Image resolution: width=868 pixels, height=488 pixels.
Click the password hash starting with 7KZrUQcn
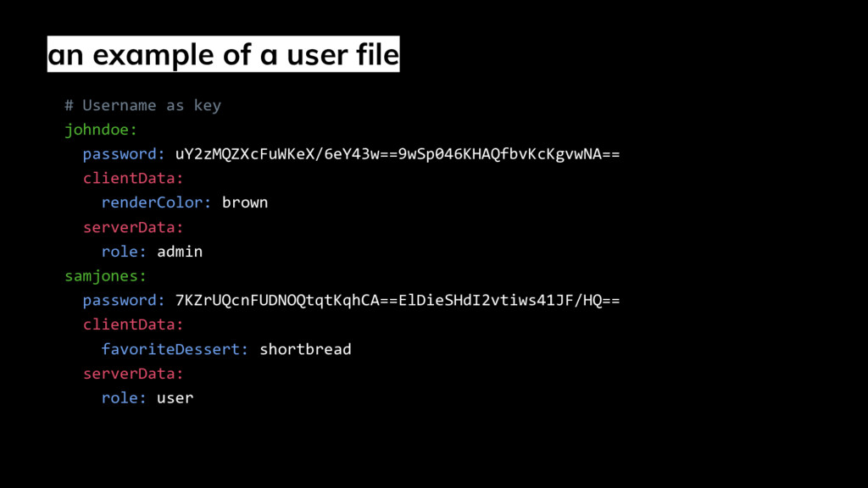(398, 300)
